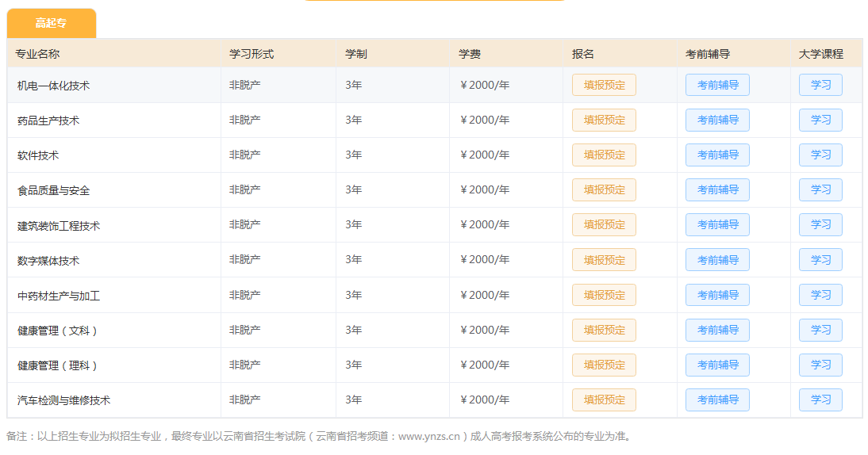Open 考前辅导 for 软件技术

tap(717, 155)
